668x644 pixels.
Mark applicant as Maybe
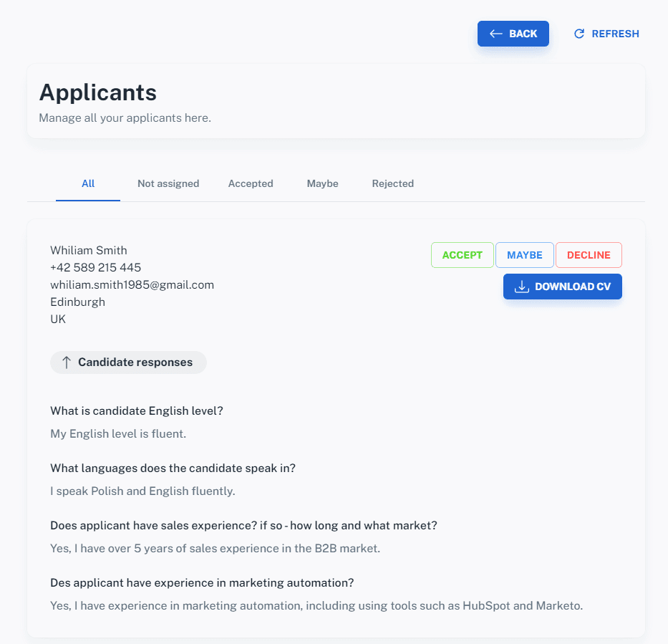point(524,255)
